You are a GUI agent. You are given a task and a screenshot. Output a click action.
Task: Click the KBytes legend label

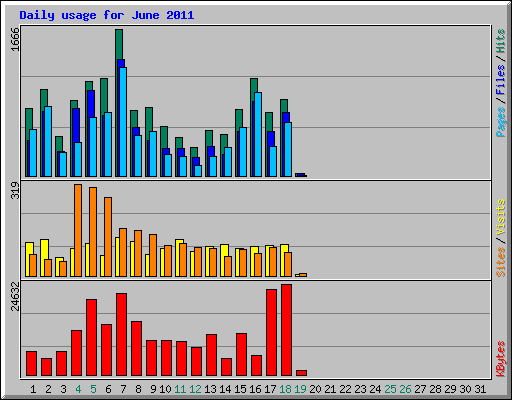(x=500, y=359)
